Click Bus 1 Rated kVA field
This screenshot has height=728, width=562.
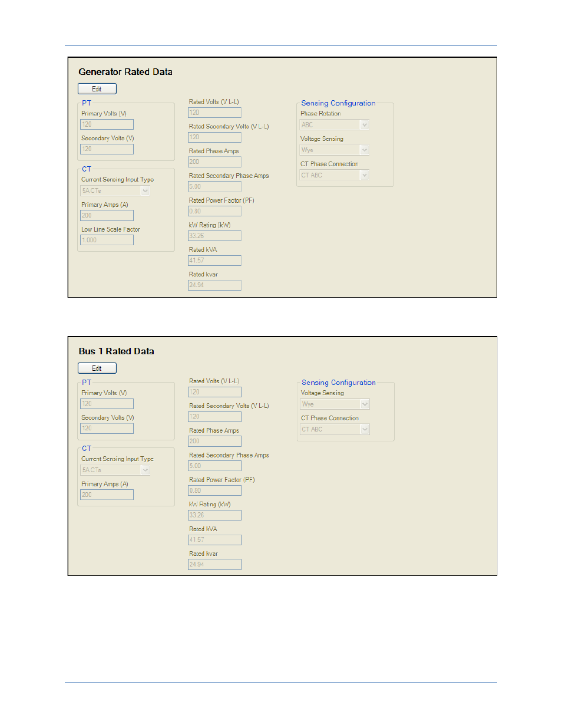coord(214,540)
